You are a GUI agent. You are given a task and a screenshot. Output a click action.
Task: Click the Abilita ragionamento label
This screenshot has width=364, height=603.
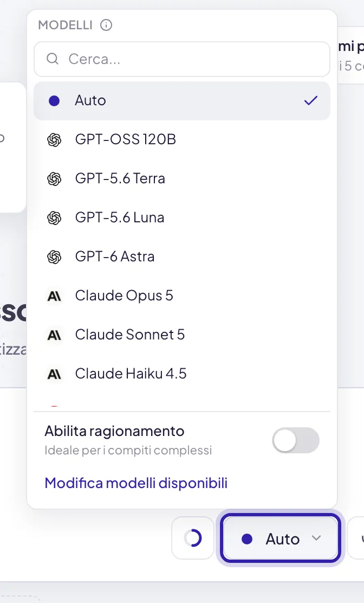[114, 431]
